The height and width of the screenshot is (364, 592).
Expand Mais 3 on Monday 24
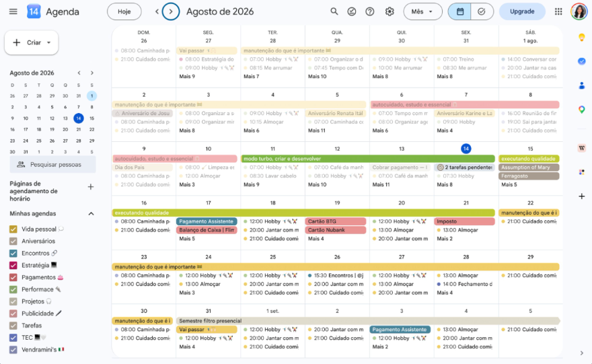pyautogui.click(x=187, y=293)
